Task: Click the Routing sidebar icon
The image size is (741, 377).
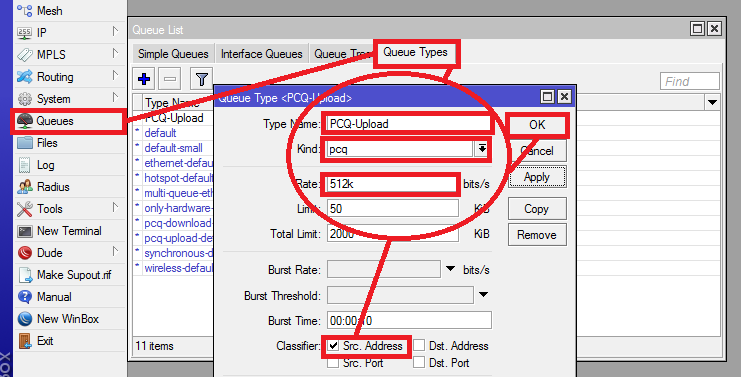Action: click(25, 77)
